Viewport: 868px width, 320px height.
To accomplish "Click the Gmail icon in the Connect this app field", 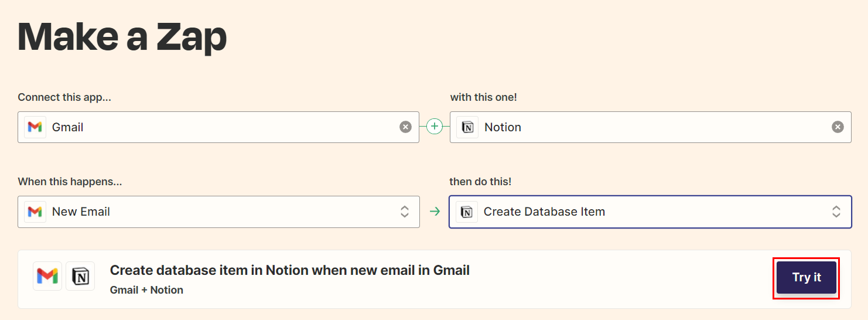I will 35,127.
